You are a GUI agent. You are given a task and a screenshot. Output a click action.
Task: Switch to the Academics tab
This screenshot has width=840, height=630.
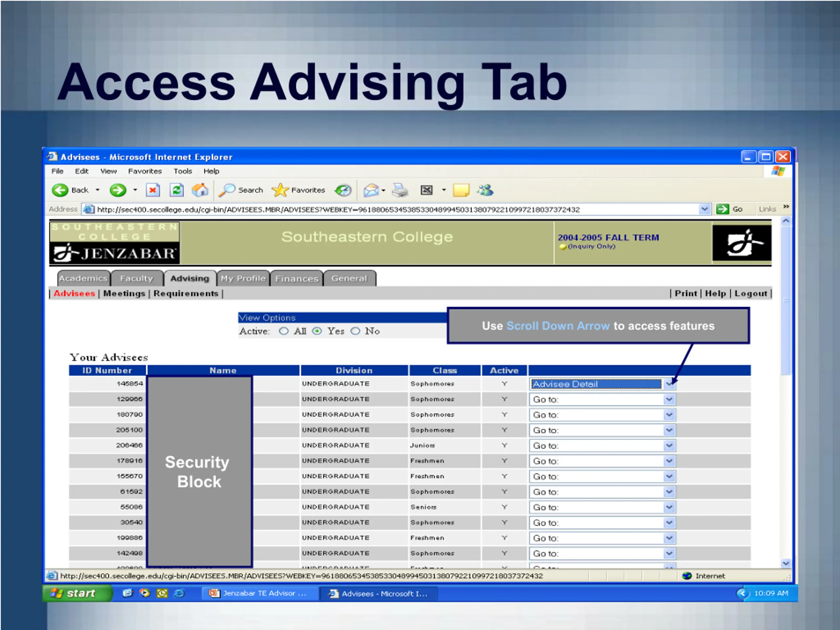coord(83,278)
